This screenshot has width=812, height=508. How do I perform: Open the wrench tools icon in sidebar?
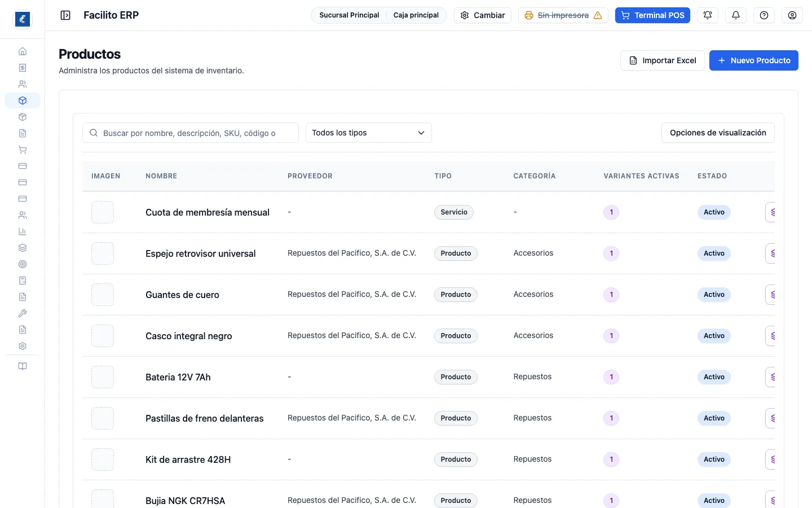23,313
